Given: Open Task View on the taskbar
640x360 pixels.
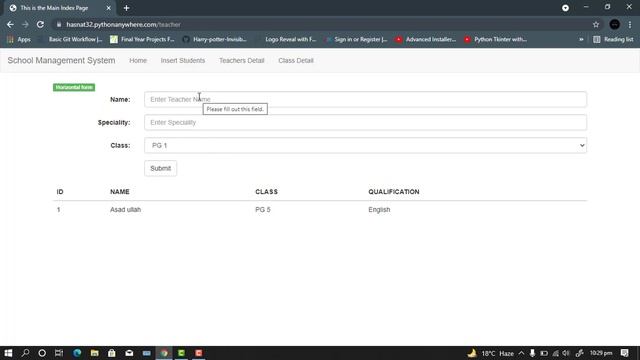Looking at the screenshot, I should coord(59,353).
